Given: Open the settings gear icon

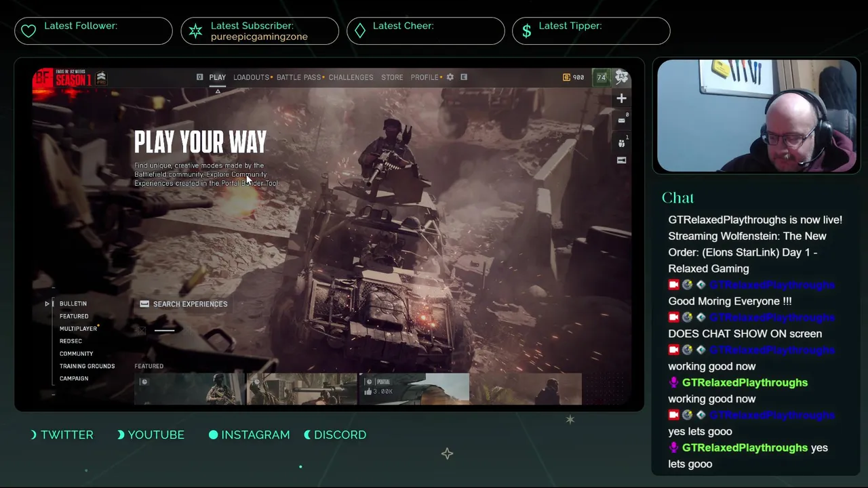Looking at the screenshot, I should [x=450, y=77].
